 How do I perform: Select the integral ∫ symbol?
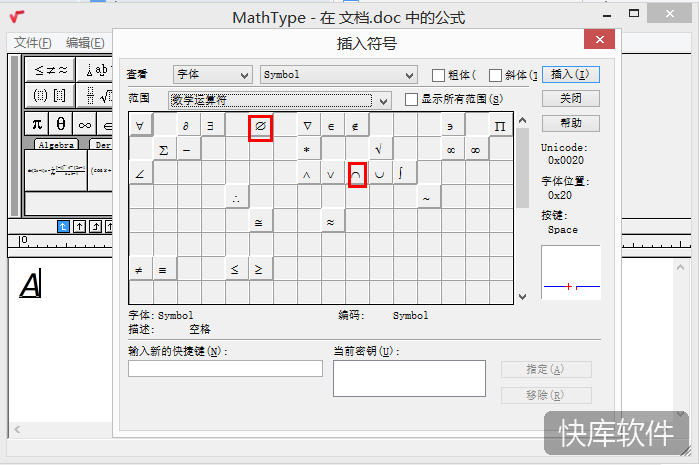tap(405, 173)
